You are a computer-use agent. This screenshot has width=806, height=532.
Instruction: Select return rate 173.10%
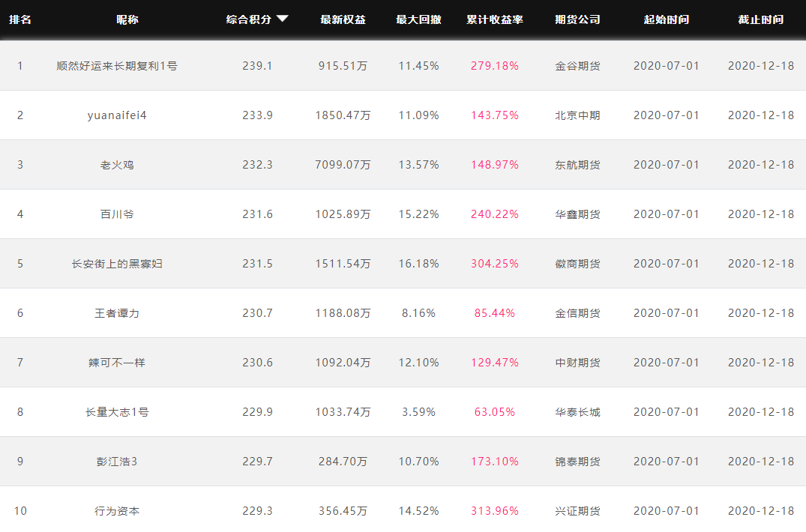click(x=495, y=461)
